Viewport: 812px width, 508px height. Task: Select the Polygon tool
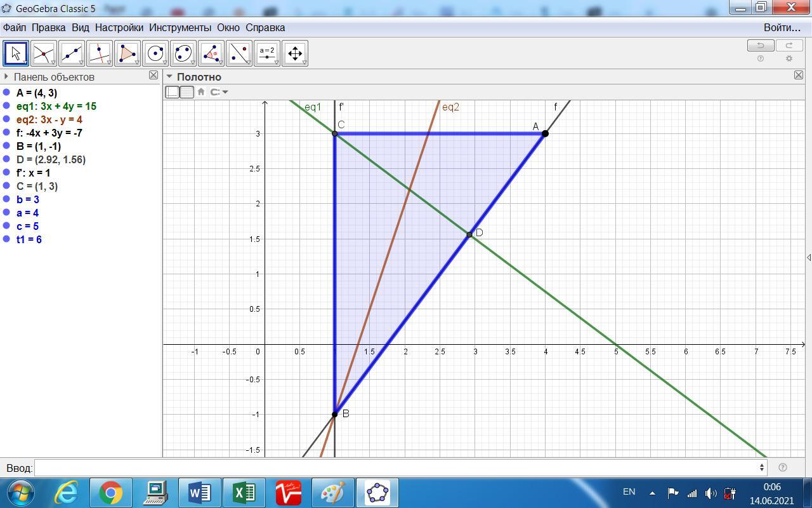[128, 53]
